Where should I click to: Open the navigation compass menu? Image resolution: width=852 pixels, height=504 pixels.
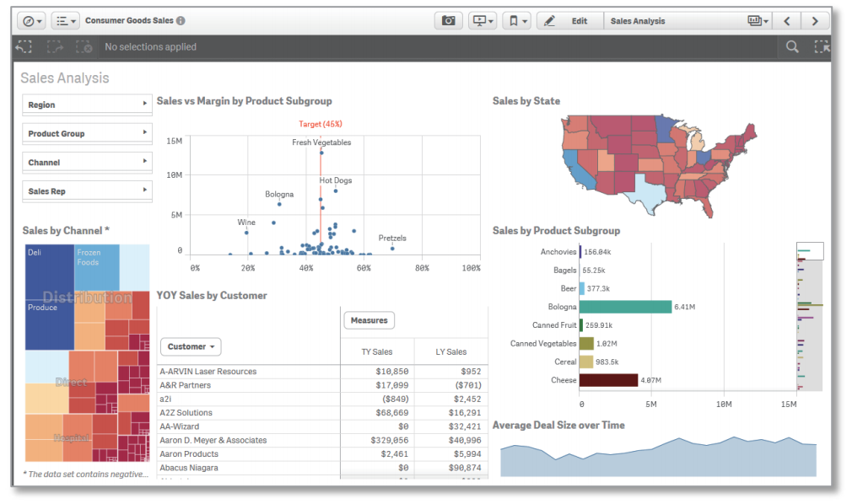[x=33, y=21]
